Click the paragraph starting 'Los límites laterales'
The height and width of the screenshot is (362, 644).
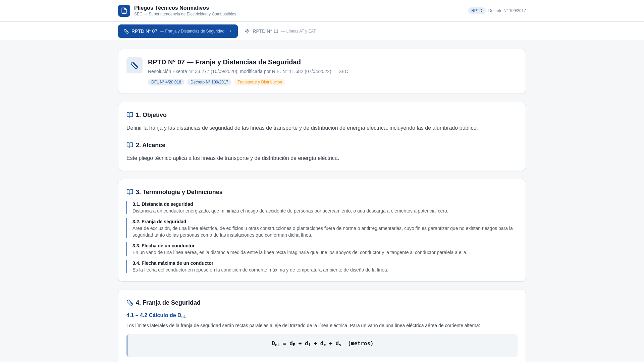tap(303, 325)
